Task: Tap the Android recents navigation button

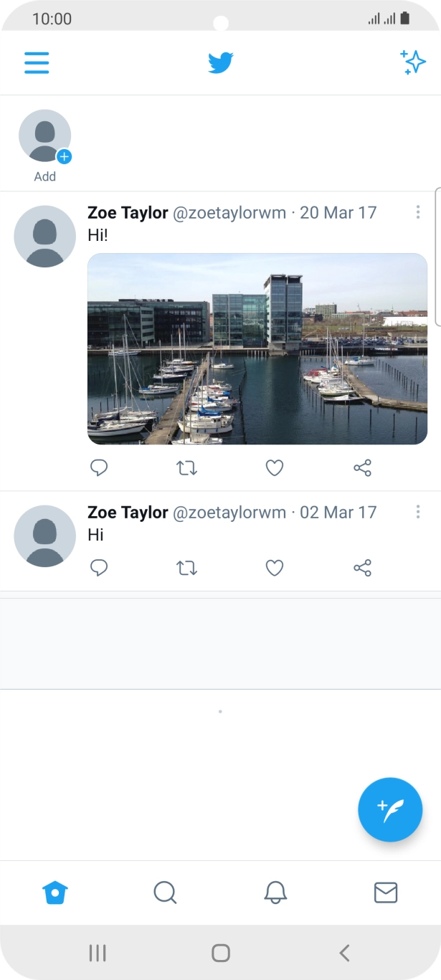Action: [x=97, y=953]
